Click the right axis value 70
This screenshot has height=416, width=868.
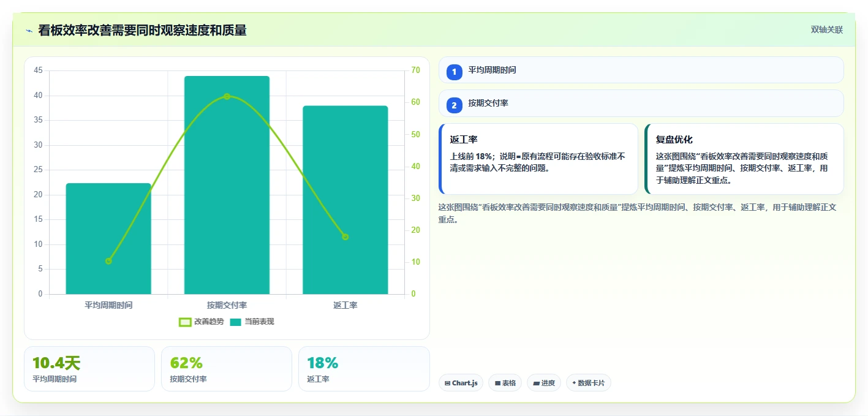click(x=415, y=70)
